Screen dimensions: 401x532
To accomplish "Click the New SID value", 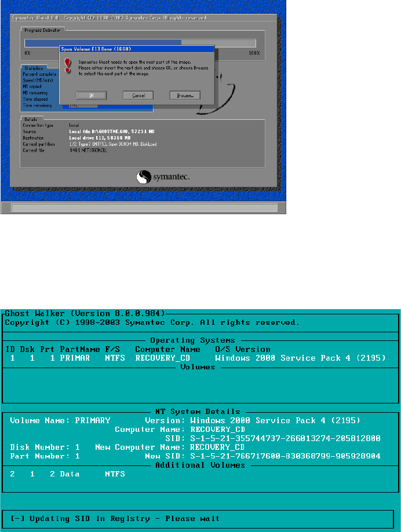I will click(285, 456).
